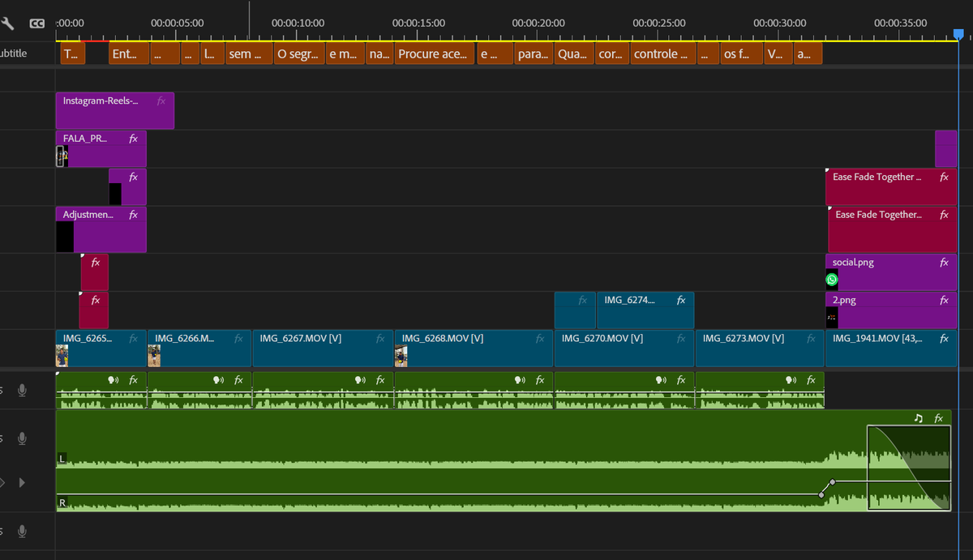Toggle voice-over record mic on music track

pos(22,438)
